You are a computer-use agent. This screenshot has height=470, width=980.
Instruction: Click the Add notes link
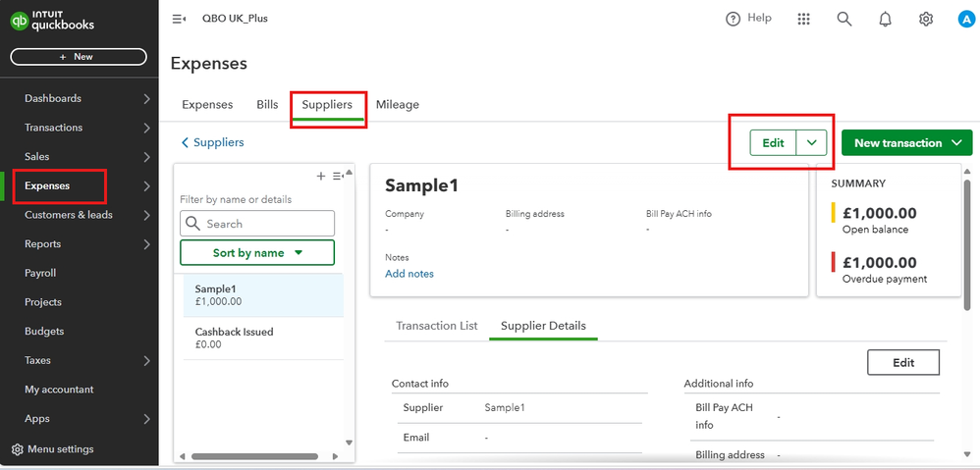409,274
